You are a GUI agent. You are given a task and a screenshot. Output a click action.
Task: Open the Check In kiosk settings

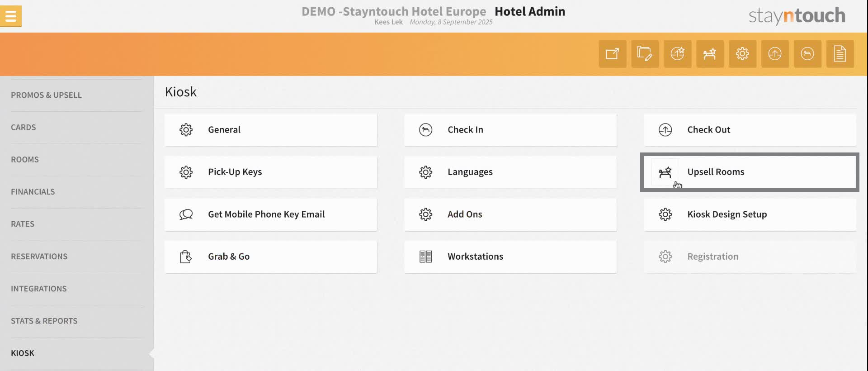(510, 130)
